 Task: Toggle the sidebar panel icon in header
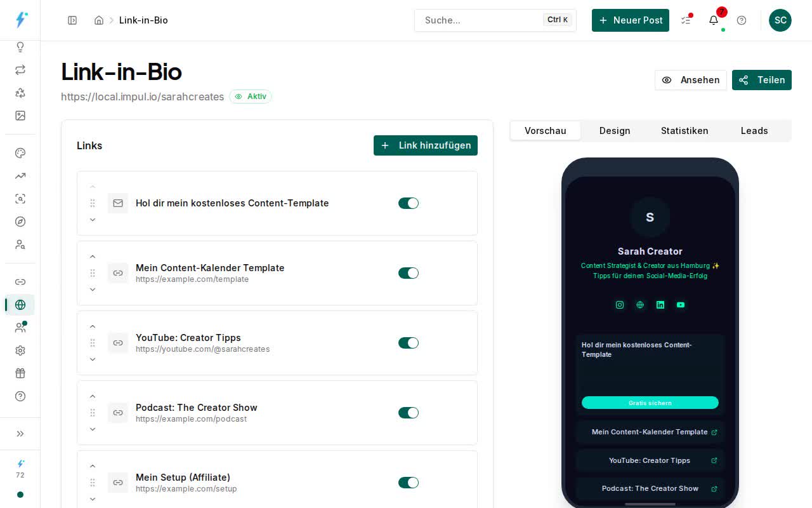pos(72,20)
